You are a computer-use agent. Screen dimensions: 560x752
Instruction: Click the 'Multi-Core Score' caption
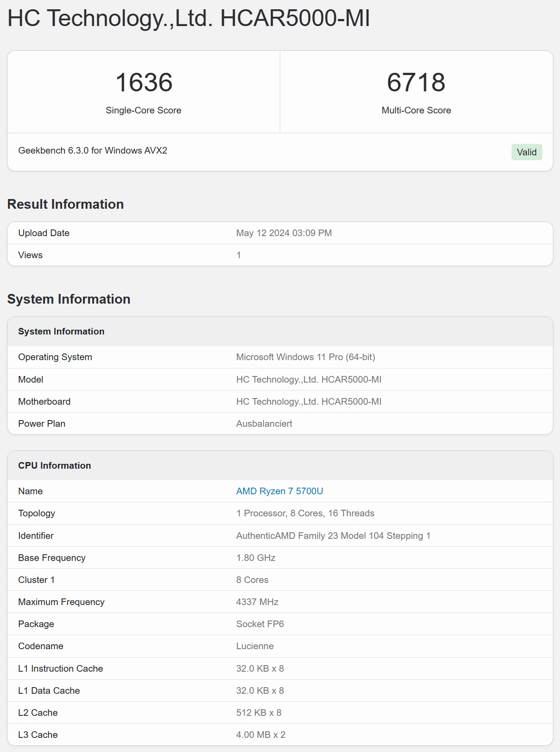coord(416,110)
